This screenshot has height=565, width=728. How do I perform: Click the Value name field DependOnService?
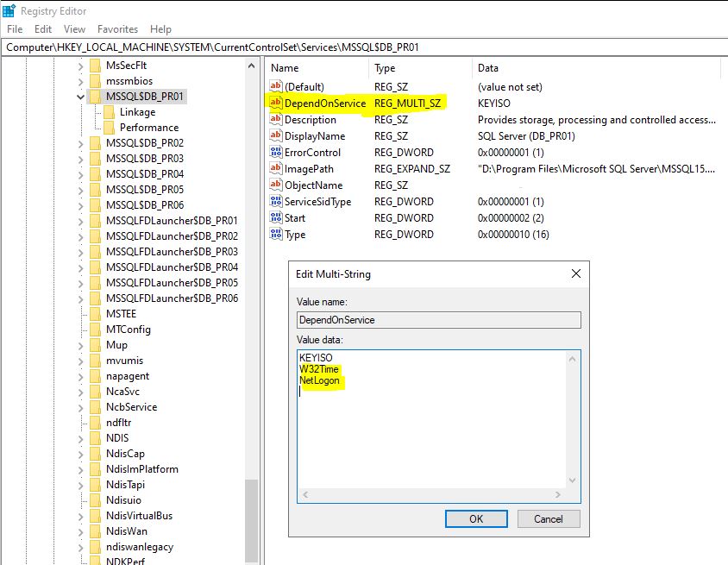pyautogui.click(x=439, y=320)
